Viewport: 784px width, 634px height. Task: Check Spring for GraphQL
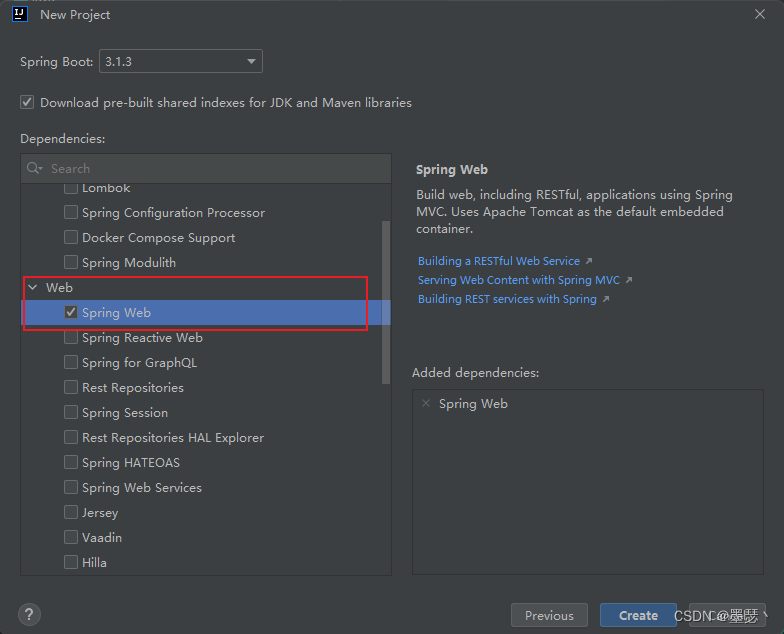(x=71, y=362)
